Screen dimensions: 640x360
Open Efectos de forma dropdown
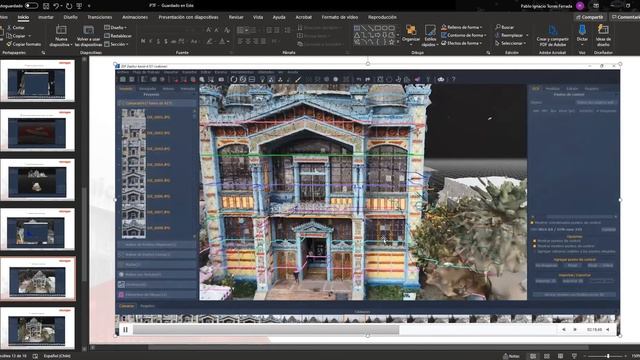(x=462, y=43)
